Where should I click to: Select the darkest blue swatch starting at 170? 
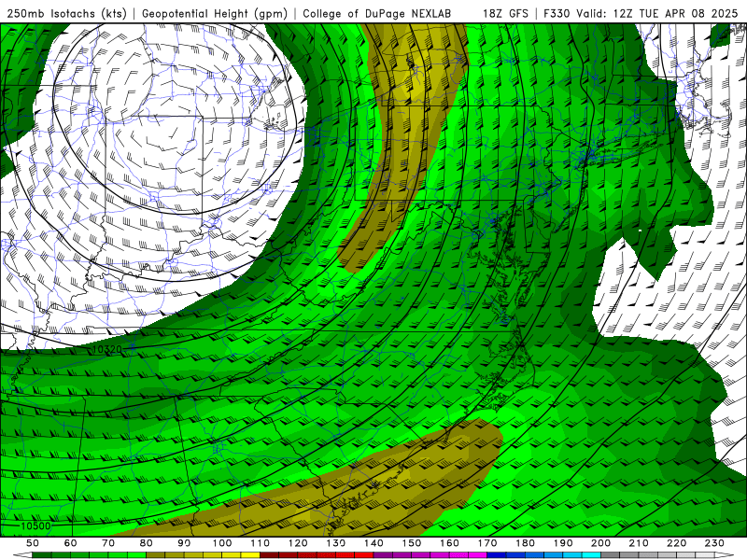[x=497, y=555]
